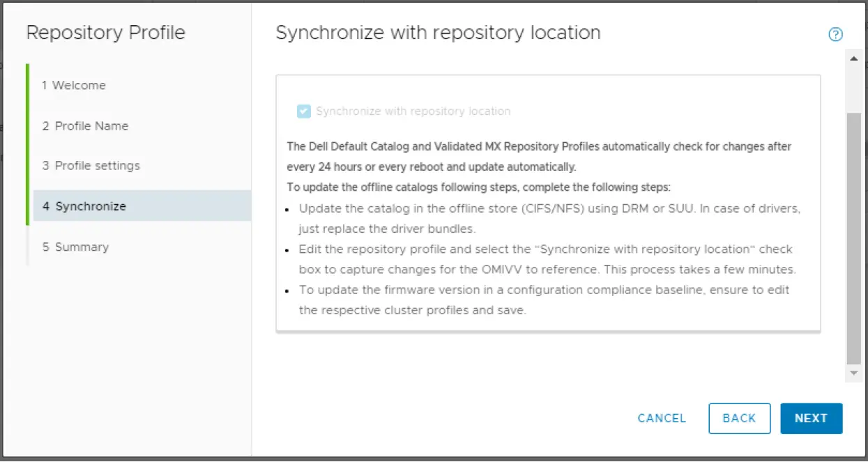Click the scrollbar up arrow
Screen dimensions: 868x462
coord(853,58)
